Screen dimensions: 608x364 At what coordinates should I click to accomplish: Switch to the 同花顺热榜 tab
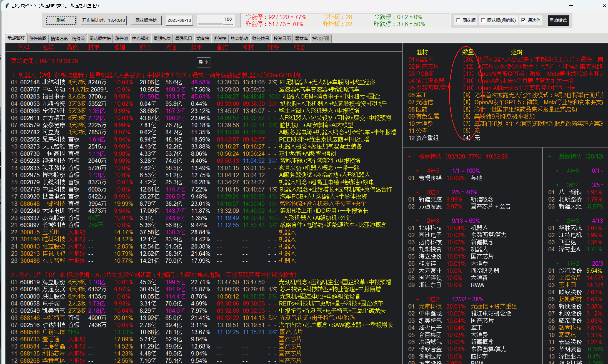[100, 39]
